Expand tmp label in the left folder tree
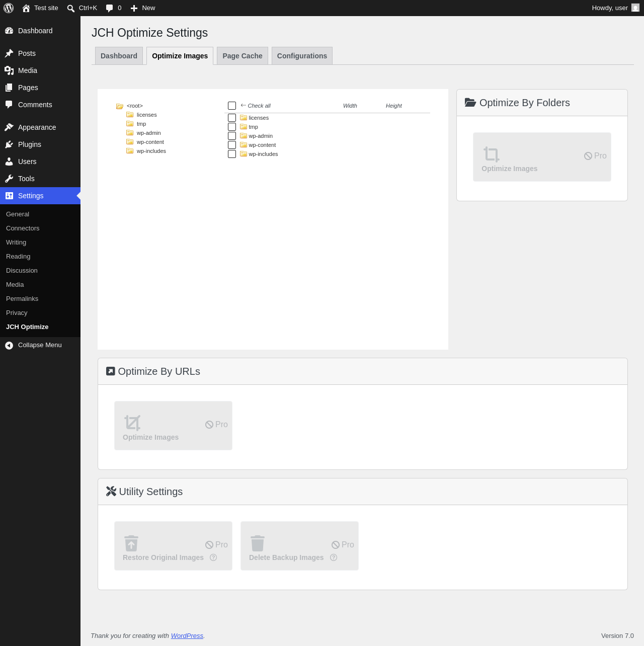Screen dimensions: 644x646 141,124
